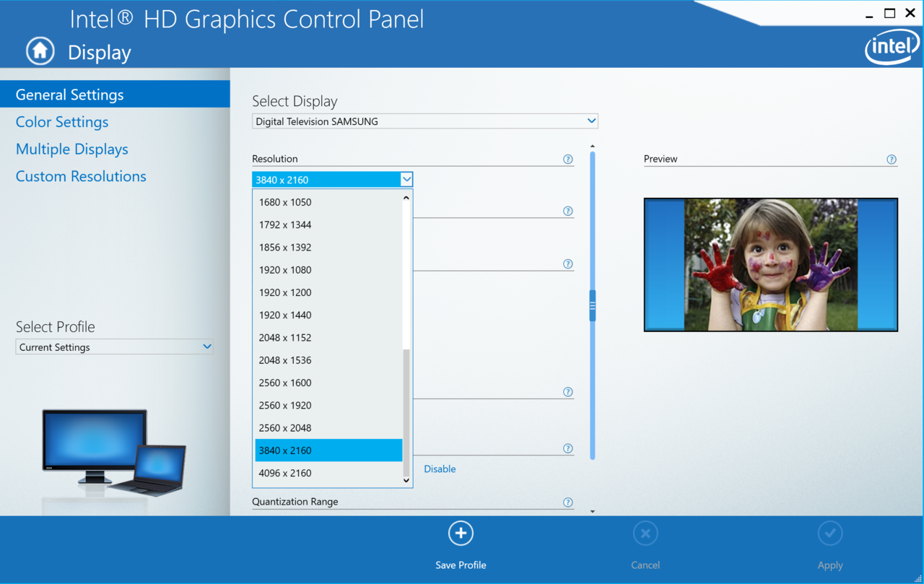Choose 1920 x 1080 resolution
Viewport: 924px width, 584px height.
pos(285,270)
